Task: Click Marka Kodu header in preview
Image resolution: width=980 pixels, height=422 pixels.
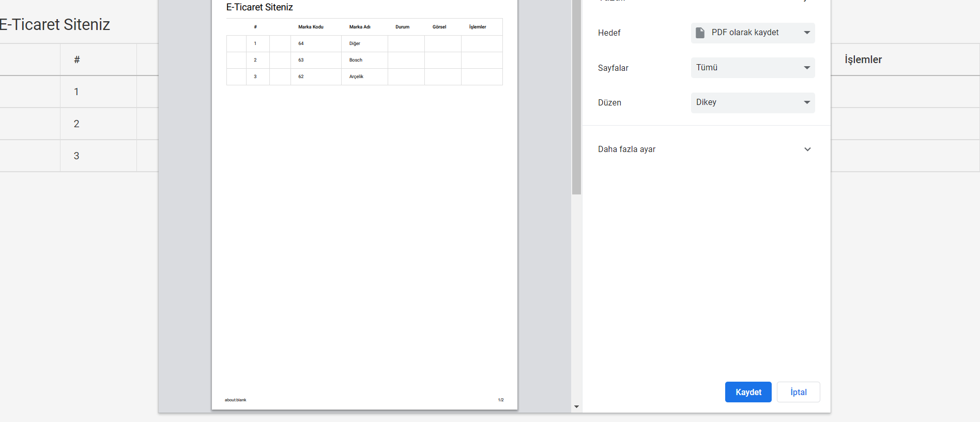Action: pos(311,27)
